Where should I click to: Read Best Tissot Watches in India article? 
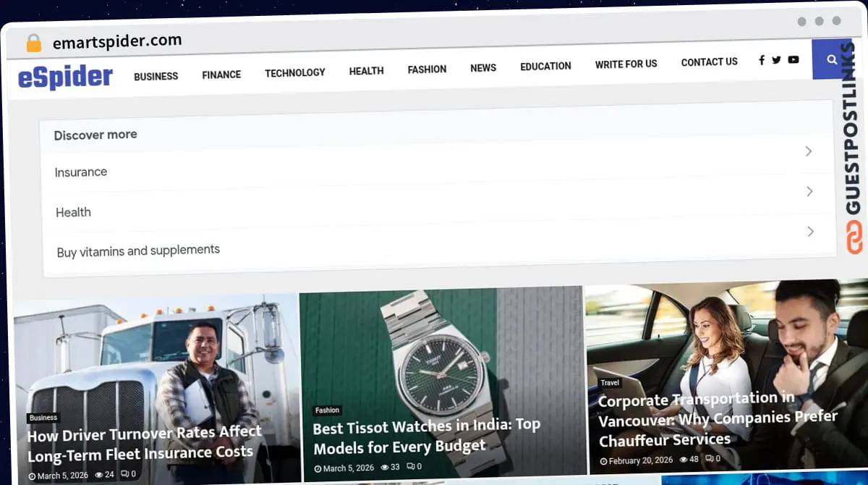click(427, 436)
